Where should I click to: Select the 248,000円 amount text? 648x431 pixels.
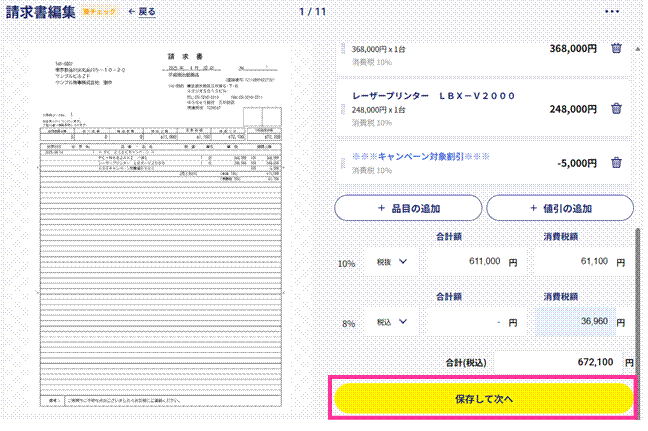(573, 109)
